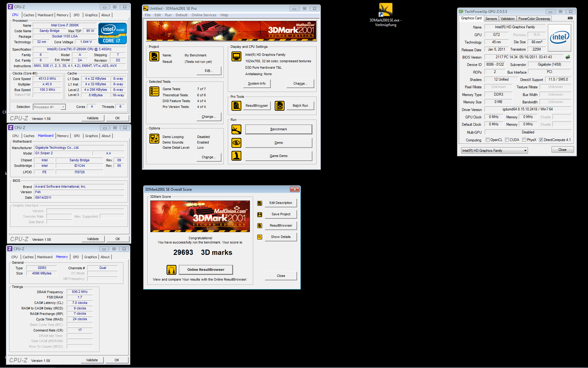The width and height of the screenshot is (588, 368).
Task: Toggle the CUDA checkbox in GPU-Z
Action: pyautogui.click(x=507, y=140)
